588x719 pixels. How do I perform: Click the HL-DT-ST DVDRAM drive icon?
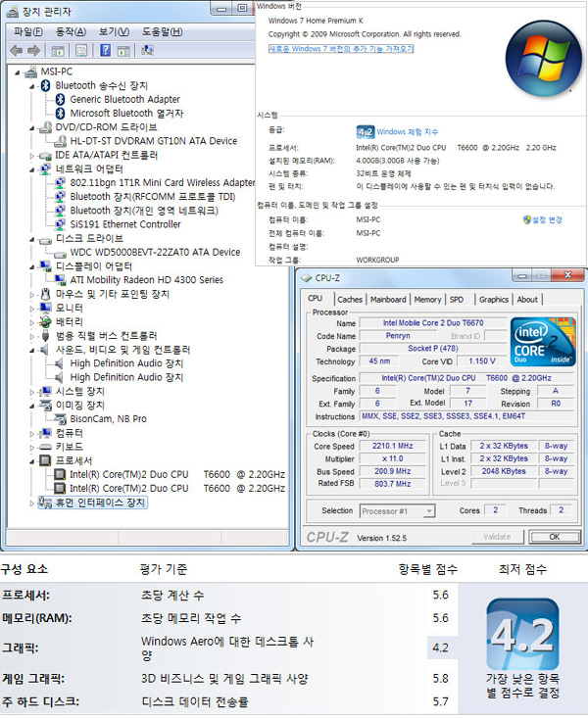coord(60,141)
